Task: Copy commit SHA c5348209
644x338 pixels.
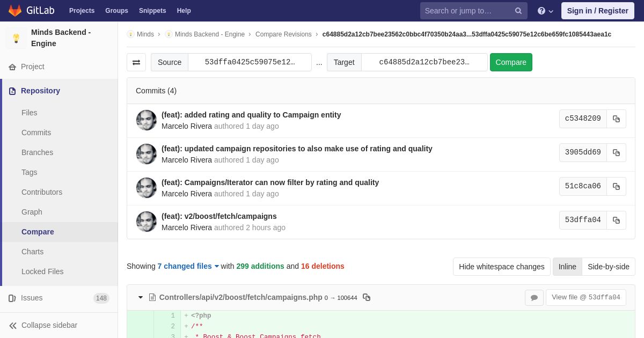Action: (616, 119)
